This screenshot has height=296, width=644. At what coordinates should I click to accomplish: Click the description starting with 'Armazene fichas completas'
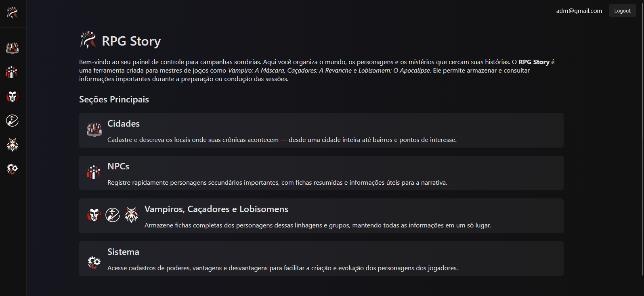[318, 225]
